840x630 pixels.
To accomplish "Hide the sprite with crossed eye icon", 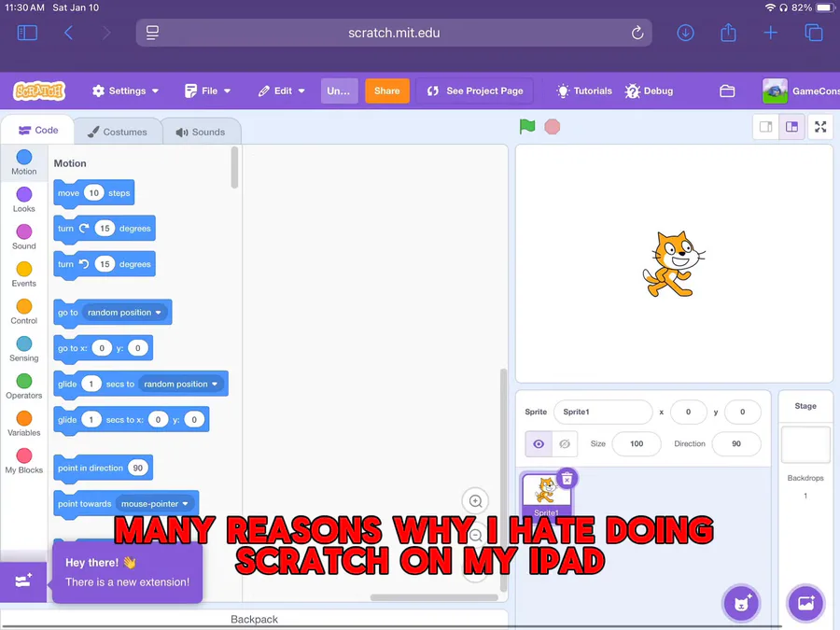I will click(565, 444).
